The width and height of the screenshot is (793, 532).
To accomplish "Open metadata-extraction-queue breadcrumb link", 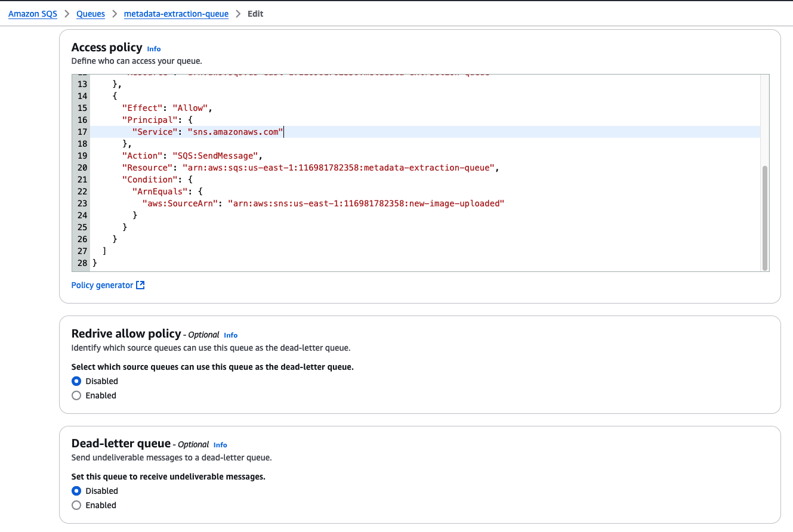I will [x=176, y=14].
